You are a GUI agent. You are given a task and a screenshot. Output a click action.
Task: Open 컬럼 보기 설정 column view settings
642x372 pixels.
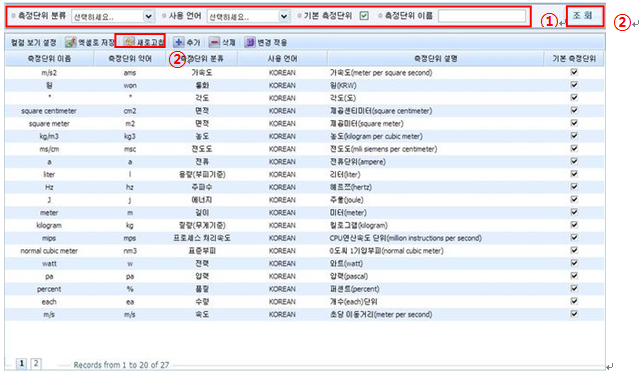[x=33, y=42]
